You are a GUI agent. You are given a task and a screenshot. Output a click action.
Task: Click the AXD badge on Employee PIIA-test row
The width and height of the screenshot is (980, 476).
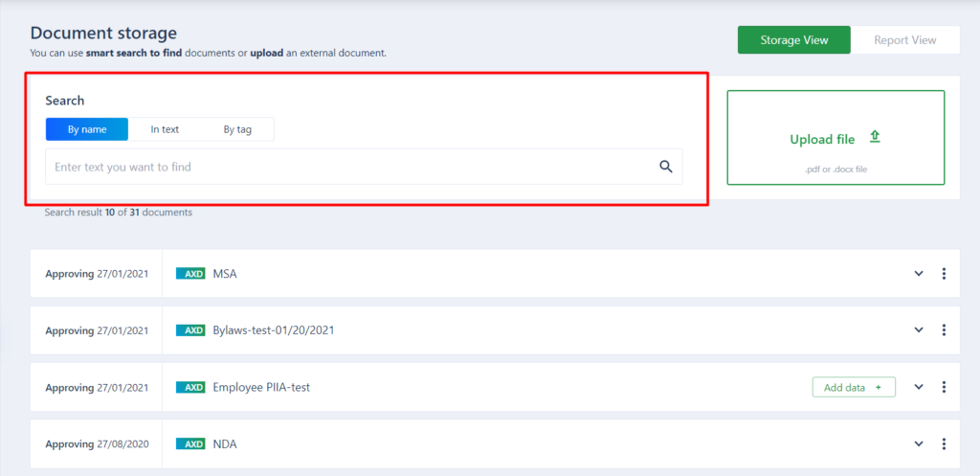190,387
